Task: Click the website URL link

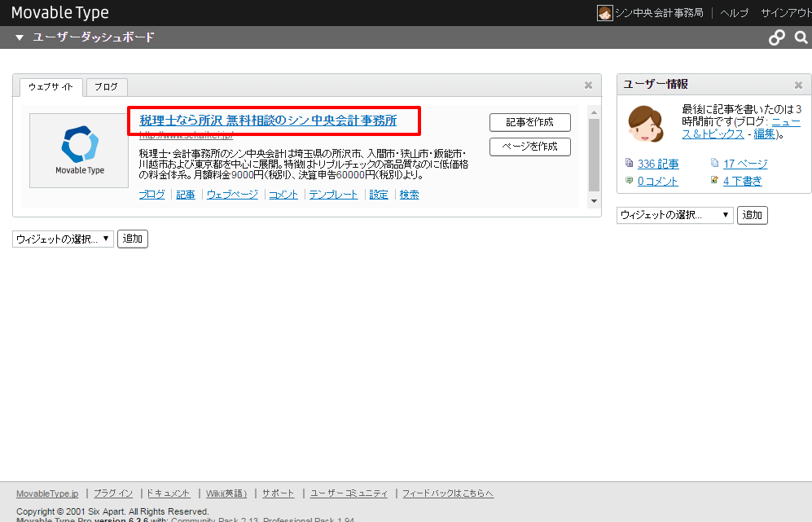Action: click(186, 135)
